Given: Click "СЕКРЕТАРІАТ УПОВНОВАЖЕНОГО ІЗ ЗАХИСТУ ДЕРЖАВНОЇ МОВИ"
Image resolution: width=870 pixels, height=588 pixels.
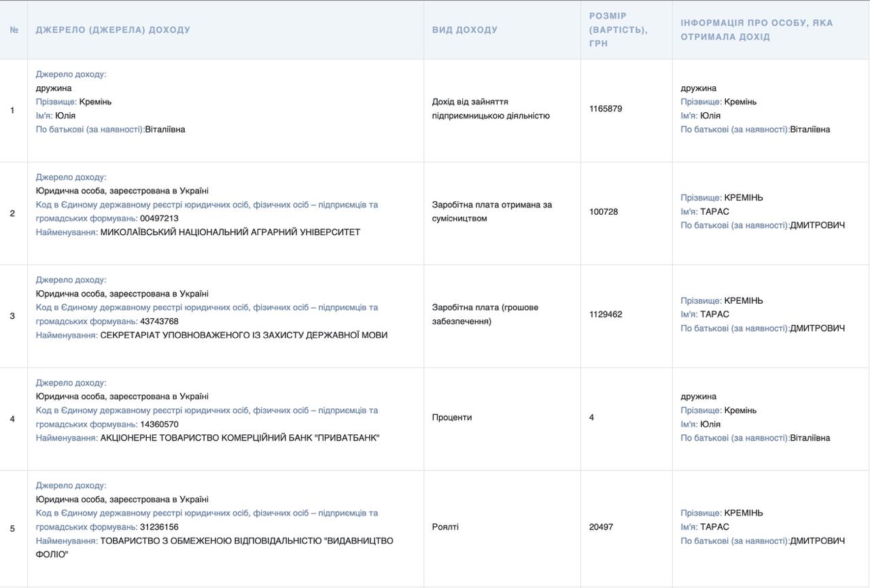Looking at the screenshot, I should [243, 335].
